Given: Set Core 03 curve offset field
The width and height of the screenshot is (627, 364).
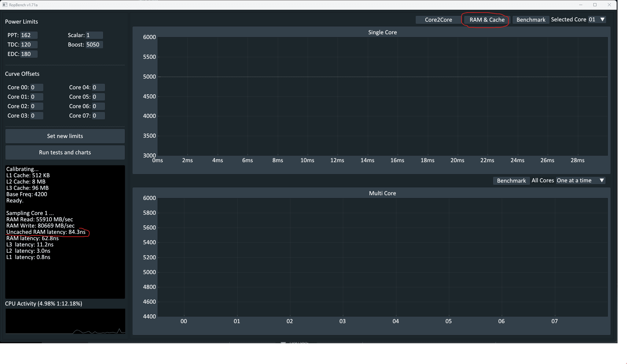Looking at the screenshot, I should point(37,116).
